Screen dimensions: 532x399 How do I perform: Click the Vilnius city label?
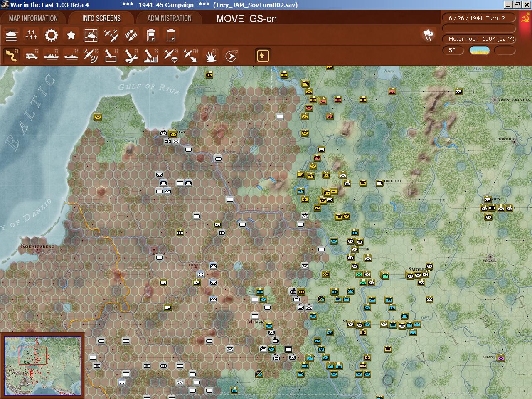tap(195, 265)
